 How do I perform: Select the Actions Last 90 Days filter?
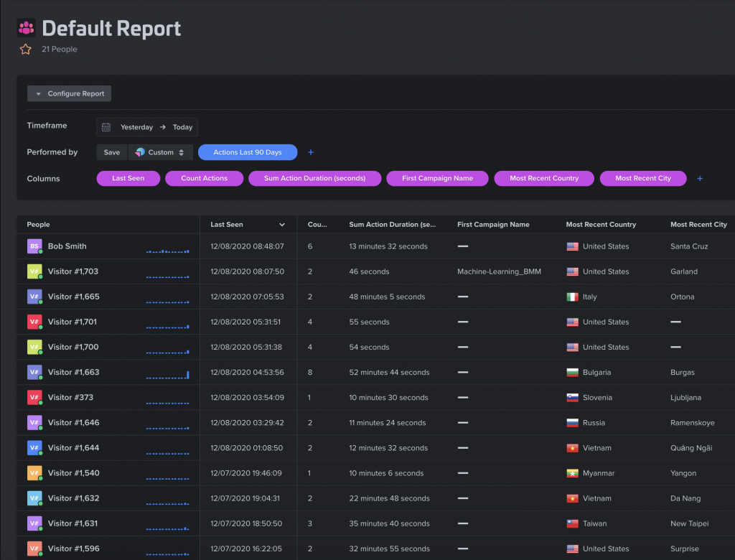(248, 152)
